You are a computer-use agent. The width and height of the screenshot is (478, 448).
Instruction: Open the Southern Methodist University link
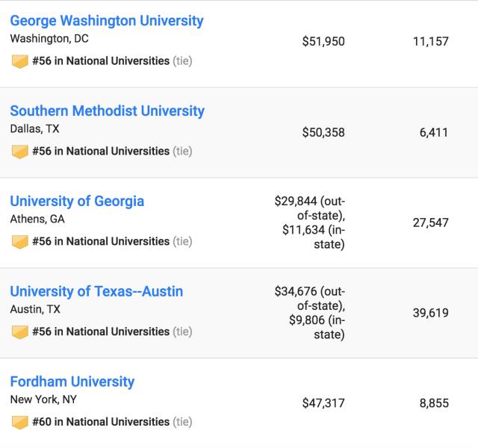pos(107,111)
